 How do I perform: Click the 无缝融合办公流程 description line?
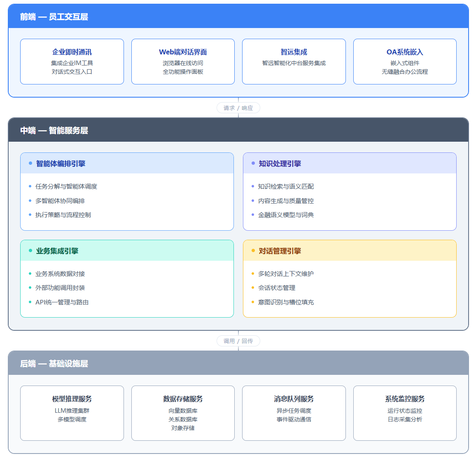[405, 72]
